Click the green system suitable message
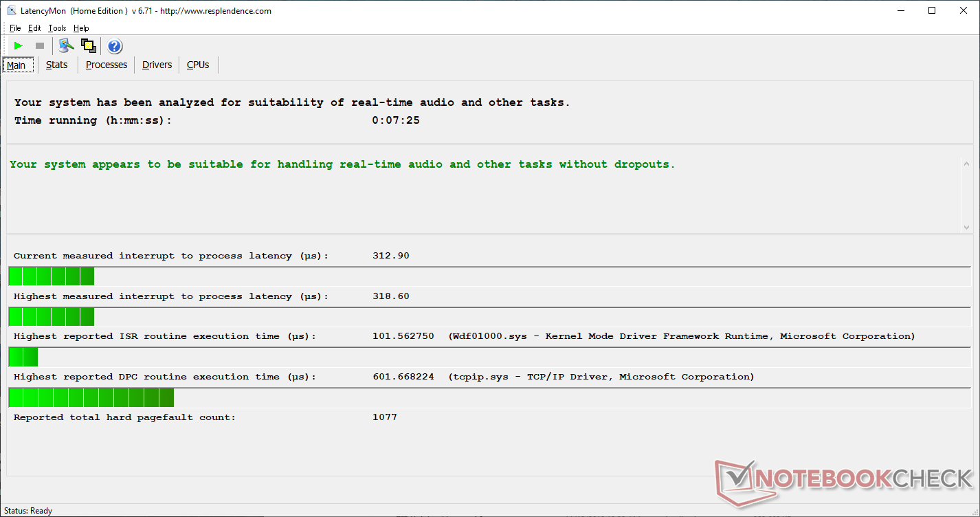This screenshot has height=517, width=980. pos(342,165)
